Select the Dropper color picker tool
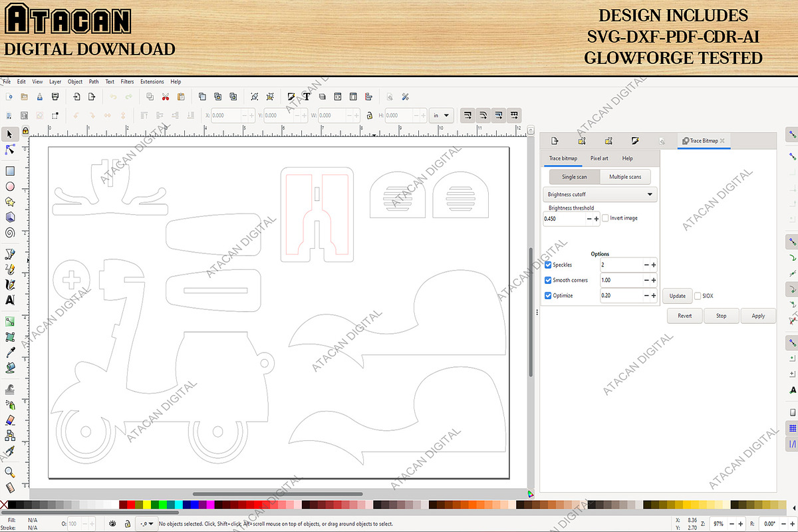Image resolution: width=798 pixels, height=532 pixels. tap(10, 352)
